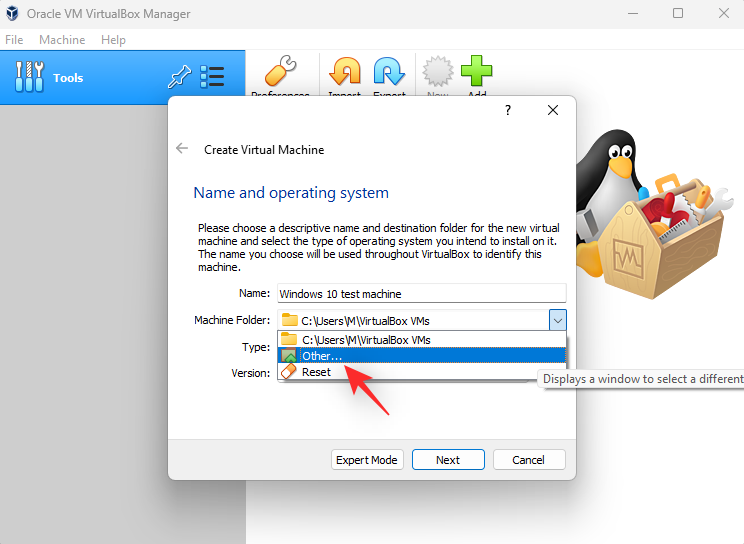This screenshot has width=744, height=544.
Task: Select the Tools entry in sidebar
Action: click(x=122, y=77)
